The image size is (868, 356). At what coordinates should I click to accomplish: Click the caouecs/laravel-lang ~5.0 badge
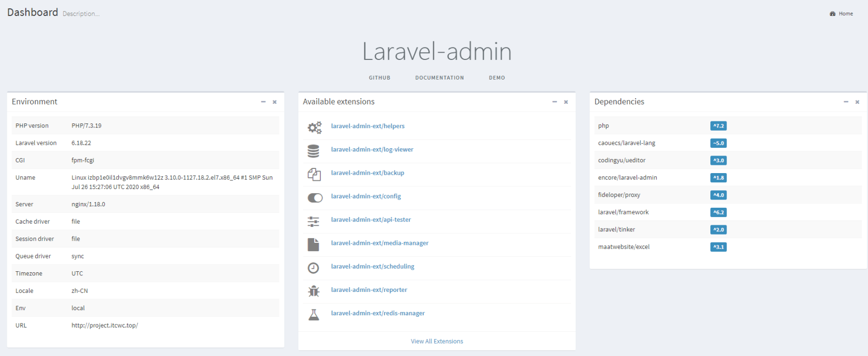pyautogui.click(x=718, y=143)
